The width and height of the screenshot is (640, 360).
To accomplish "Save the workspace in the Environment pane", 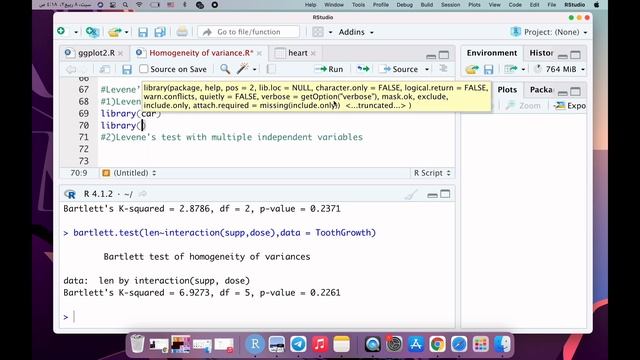I will tap(489, 69).
